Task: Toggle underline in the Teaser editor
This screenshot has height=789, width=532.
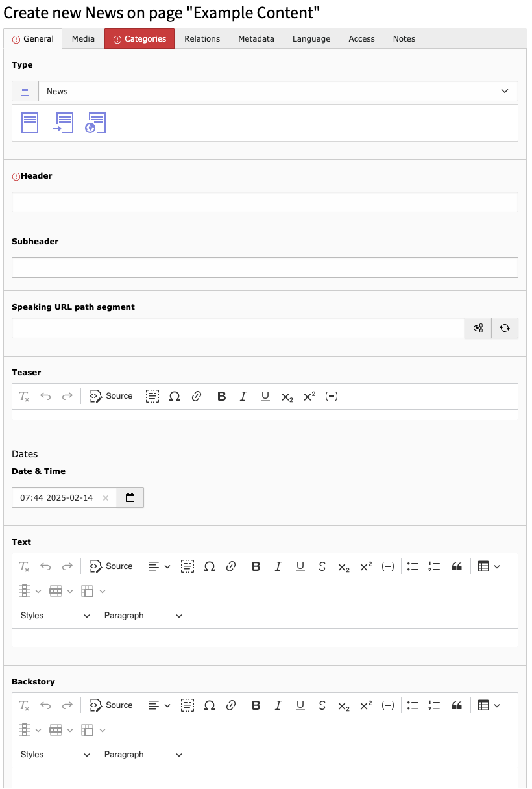Action: (265, 396)
